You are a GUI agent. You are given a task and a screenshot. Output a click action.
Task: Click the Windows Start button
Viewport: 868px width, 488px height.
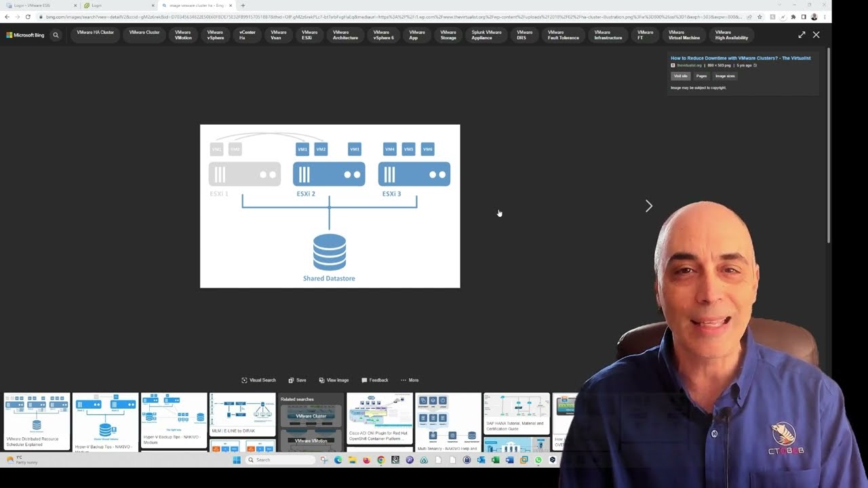[237, 460]
